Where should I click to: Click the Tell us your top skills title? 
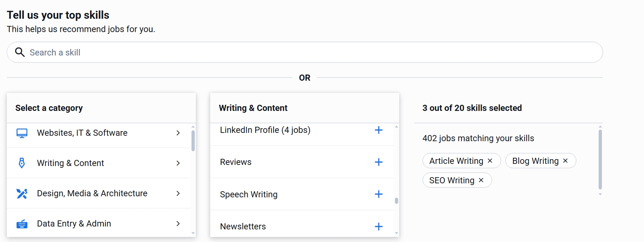58,15
